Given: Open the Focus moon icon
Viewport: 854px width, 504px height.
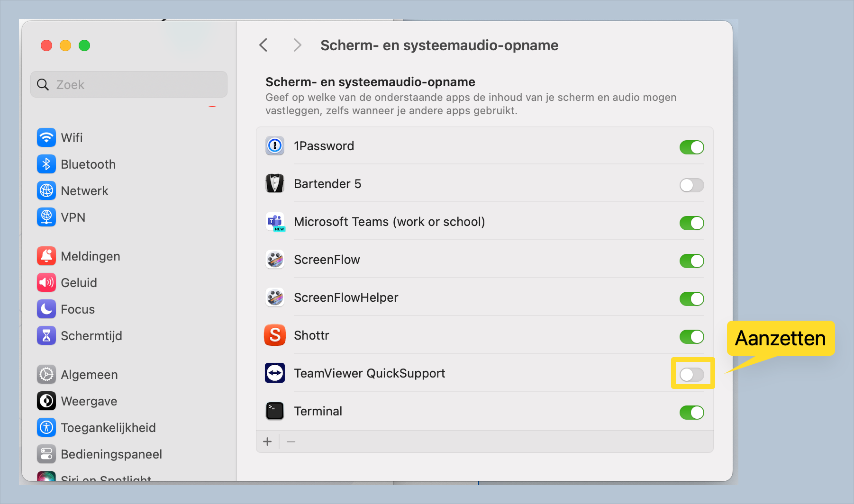Looking at the screenshot, I should (46, 309).
